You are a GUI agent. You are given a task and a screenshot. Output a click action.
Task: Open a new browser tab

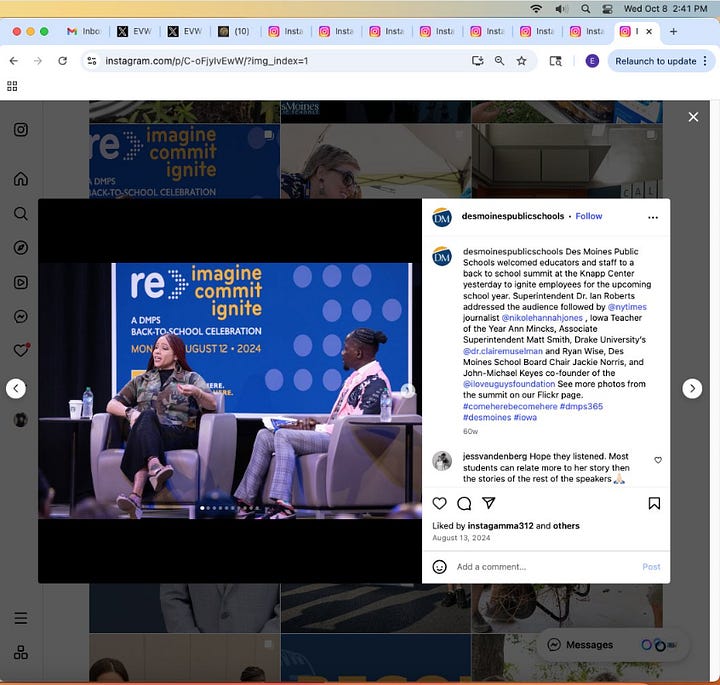coord(673,31)
